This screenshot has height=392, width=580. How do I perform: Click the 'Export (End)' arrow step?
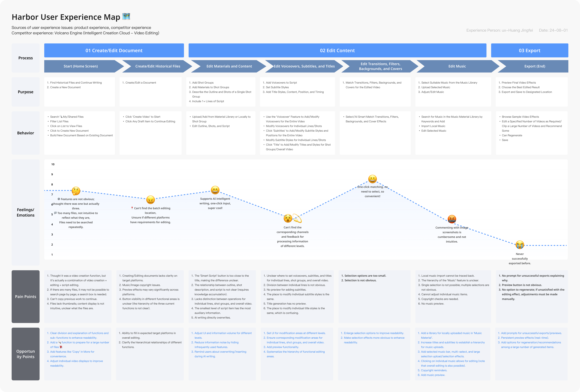(535, 66)
